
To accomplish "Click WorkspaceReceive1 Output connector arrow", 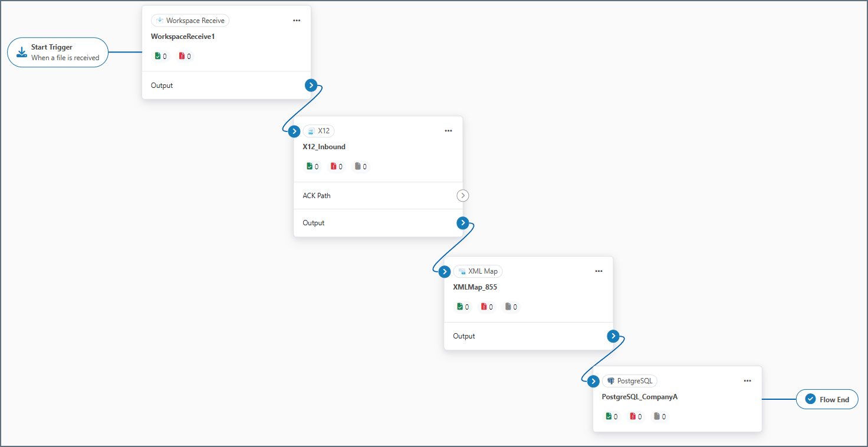I will [311, 86].
